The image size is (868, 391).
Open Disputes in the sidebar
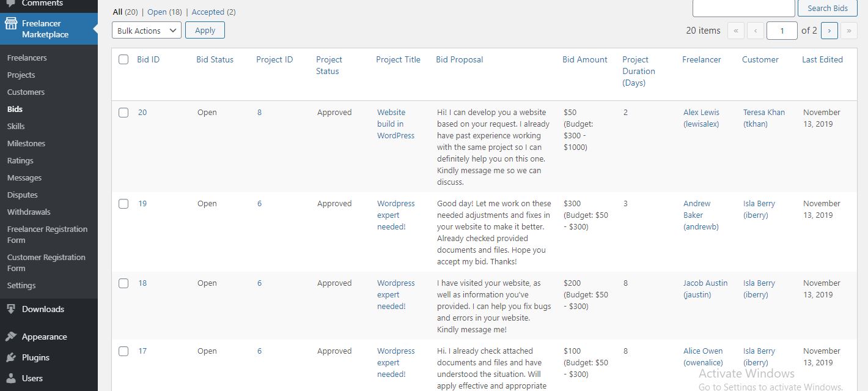point(23,195)
